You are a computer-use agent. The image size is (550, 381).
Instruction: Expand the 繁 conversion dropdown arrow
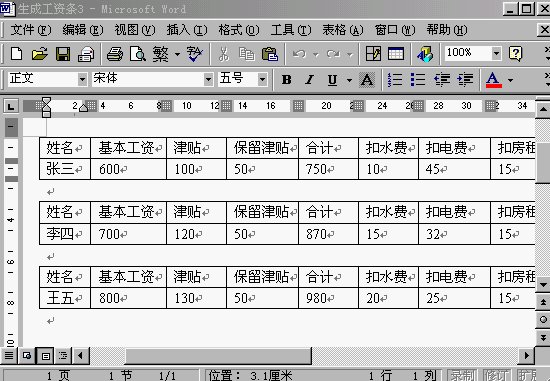point(177,54)
